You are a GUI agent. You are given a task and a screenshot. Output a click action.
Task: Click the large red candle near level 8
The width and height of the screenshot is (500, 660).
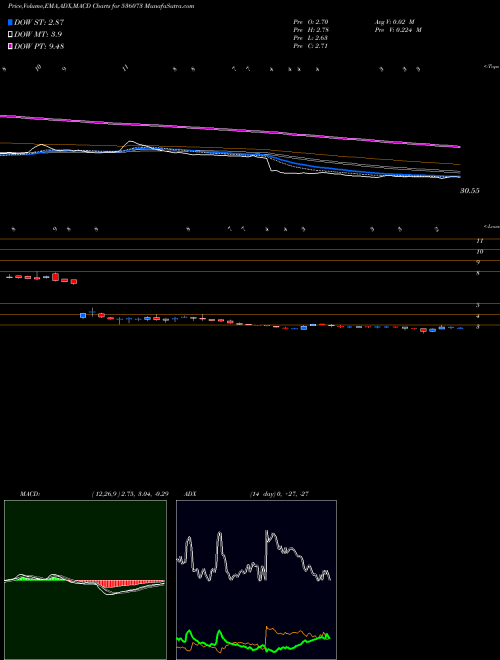click(x=56, y=277)
